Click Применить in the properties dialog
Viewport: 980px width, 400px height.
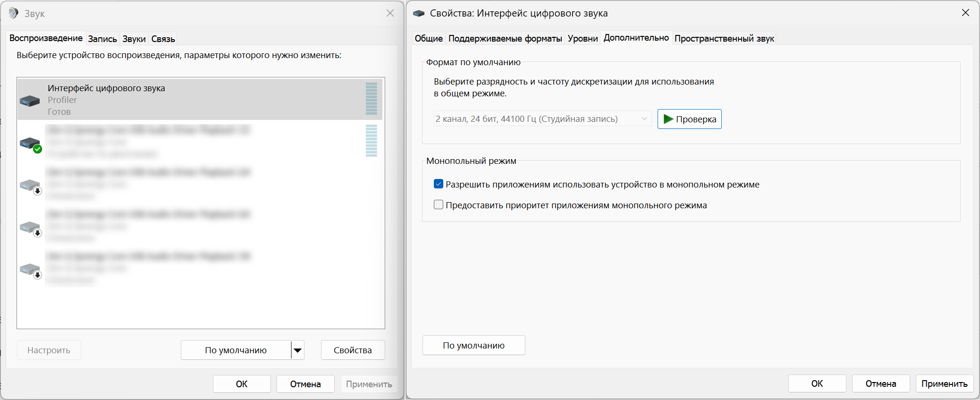coord(944,384)
